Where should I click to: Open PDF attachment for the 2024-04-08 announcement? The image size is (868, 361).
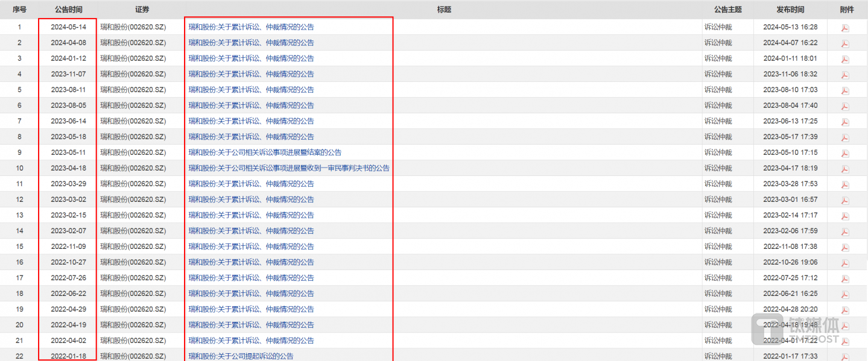(845, 43)
